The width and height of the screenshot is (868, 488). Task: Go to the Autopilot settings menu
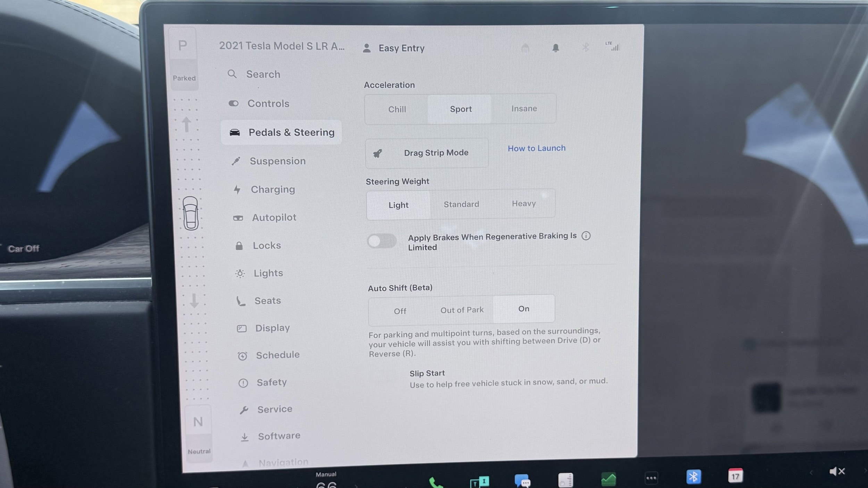point(274,218)
